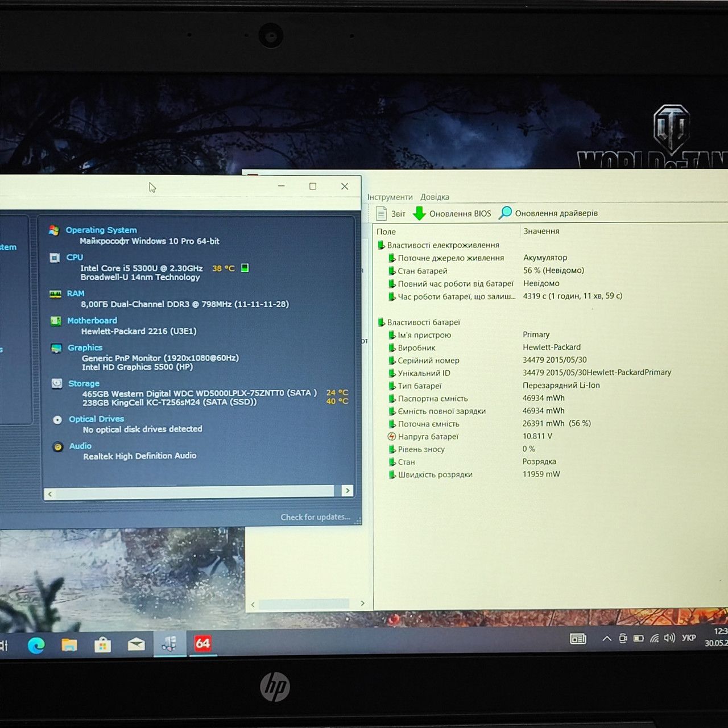728x728 pixels.
Task: Click the Оновлення драйверів toolbar button
Action: [x=548, y=213]
